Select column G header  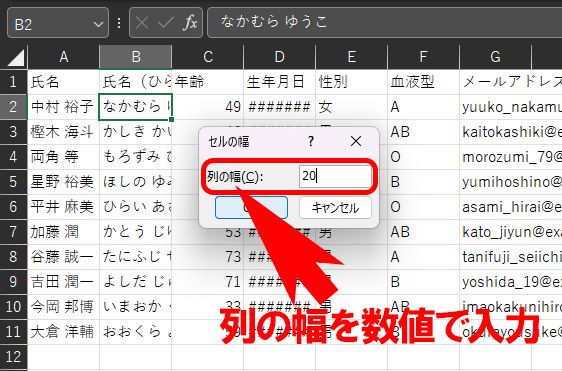point(495,57)
